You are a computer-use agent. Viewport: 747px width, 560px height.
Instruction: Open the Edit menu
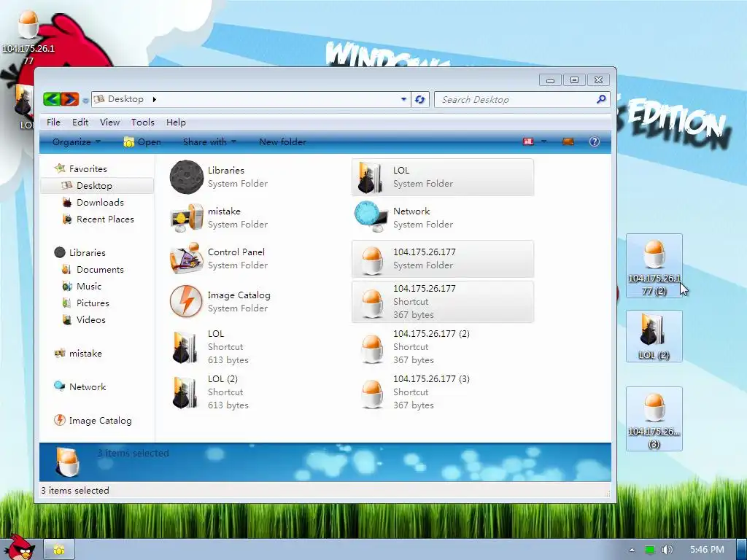[80, 122]
